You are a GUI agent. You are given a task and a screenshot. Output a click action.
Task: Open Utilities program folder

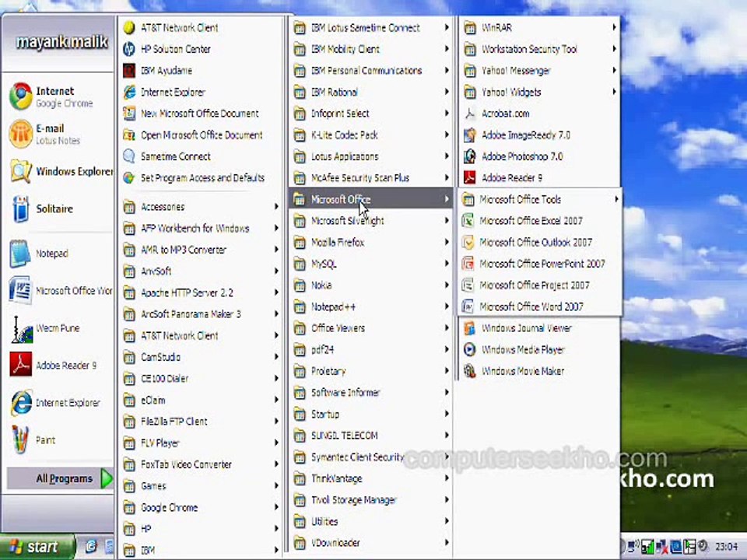371,521
